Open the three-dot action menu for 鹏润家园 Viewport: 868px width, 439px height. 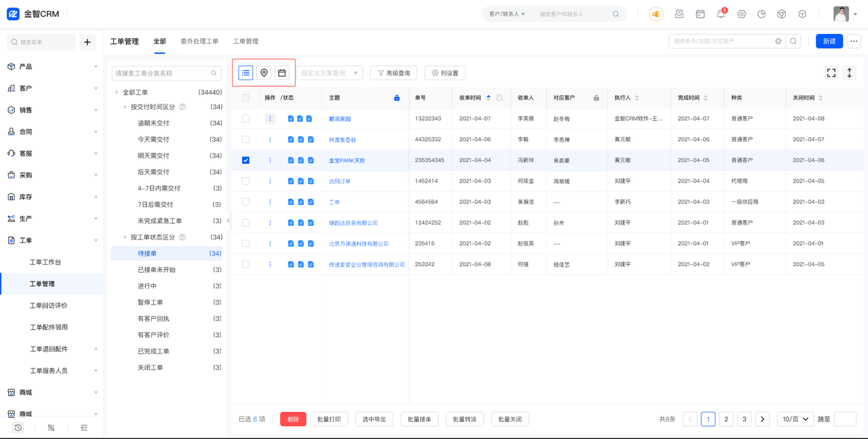pos(270,119)
